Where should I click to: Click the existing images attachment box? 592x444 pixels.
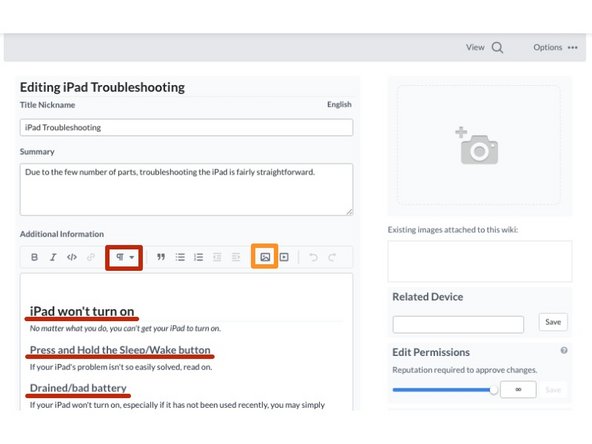pyautogui.click(x=480, y=261)
